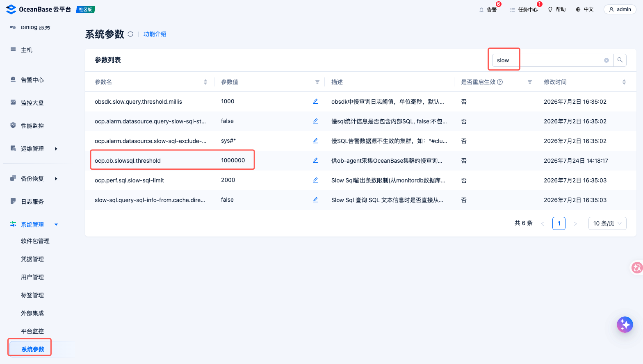Click the Binlog 服务 sidebar item

point(36,27)
